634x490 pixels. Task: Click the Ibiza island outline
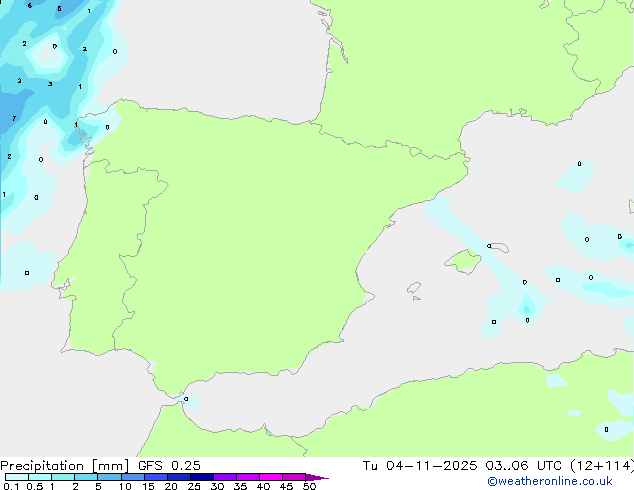(x=414, y=288)
